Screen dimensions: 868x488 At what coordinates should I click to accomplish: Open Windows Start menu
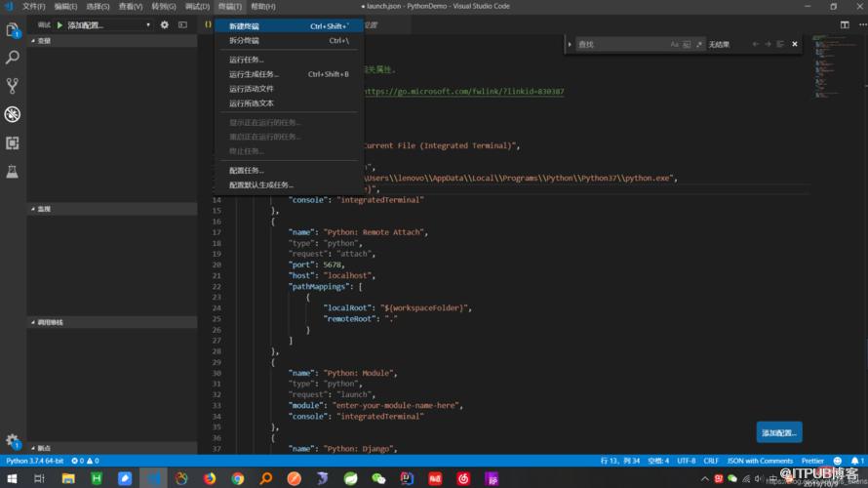(12, 478)
